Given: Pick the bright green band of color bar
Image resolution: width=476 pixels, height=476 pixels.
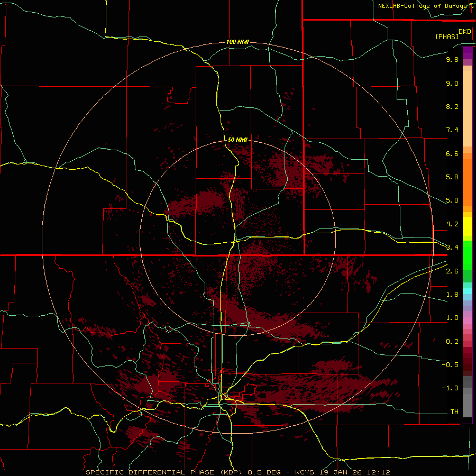Looking at the screenshot, I should [x=467, y=255].
